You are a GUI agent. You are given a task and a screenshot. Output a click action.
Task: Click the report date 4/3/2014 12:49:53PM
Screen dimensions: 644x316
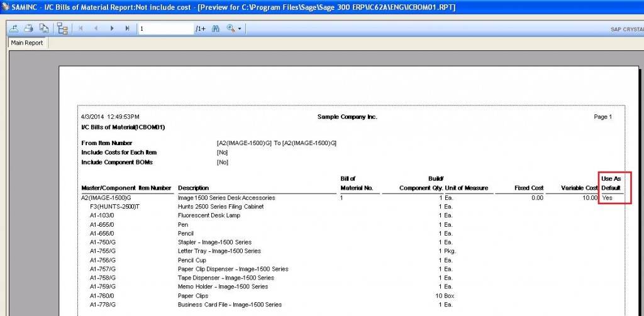(110, 117)
